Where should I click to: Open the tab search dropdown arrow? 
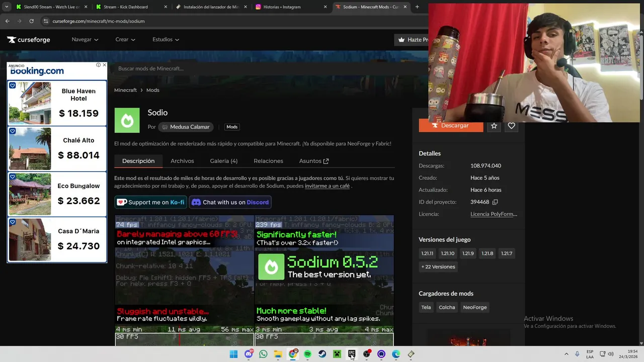coord(7,7)
